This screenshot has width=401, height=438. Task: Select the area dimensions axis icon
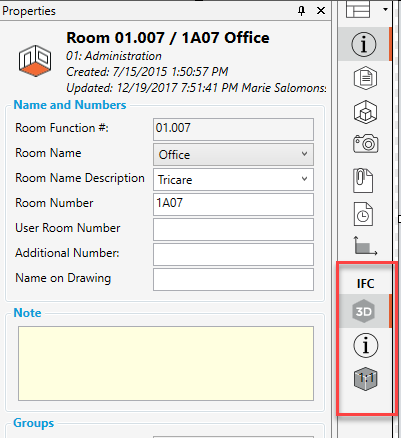(x=365, y=246)
